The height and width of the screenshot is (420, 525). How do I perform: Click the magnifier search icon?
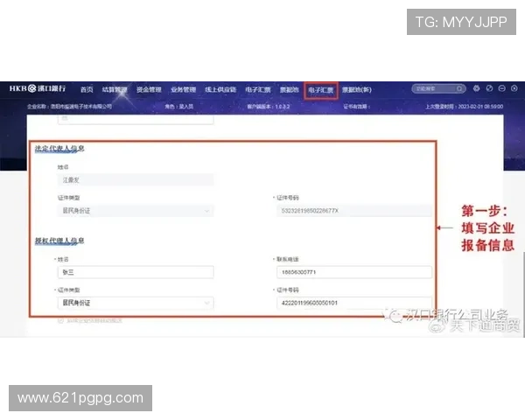tap(459, 88)
